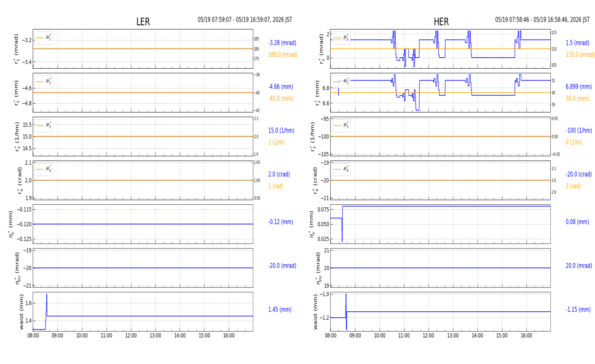The height and width of the screenshot is (364, 595).
Task: Click the ∂r2* legend in HER plot
Action: 341,82
